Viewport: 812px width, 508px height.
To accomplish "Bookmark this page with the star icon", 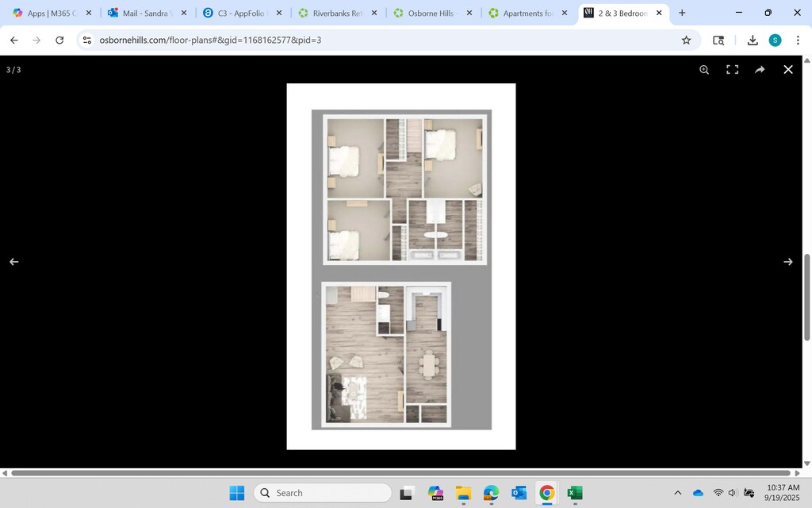I will click(686, 40).
